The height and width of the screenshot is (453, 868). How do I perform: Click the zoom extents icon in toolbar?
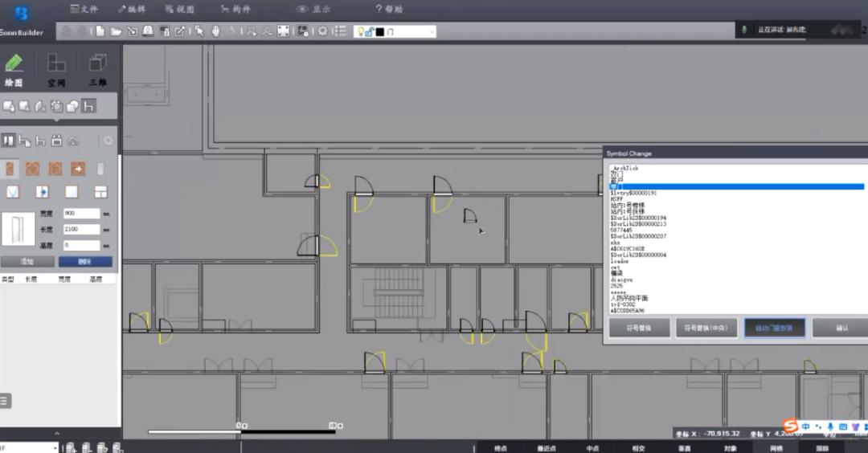pyautogui.click(x=283, y=31)
